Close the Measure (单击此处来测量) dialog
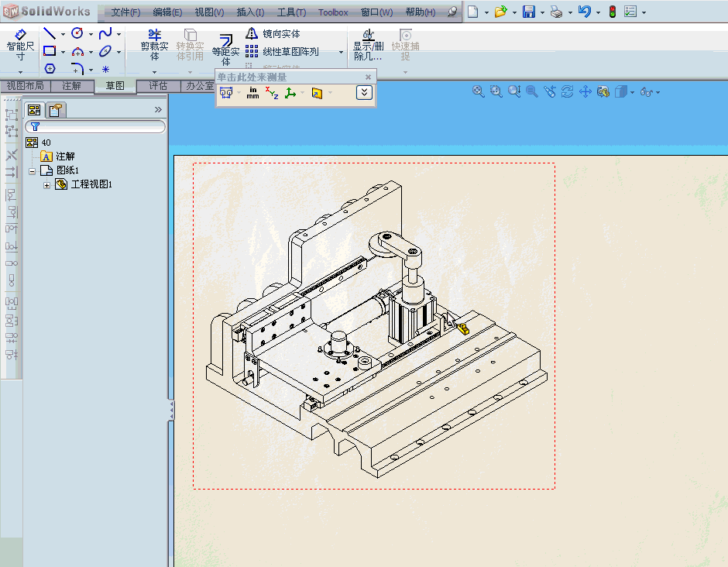Screen dimensions: 728x567 click(x=368, y=77)
